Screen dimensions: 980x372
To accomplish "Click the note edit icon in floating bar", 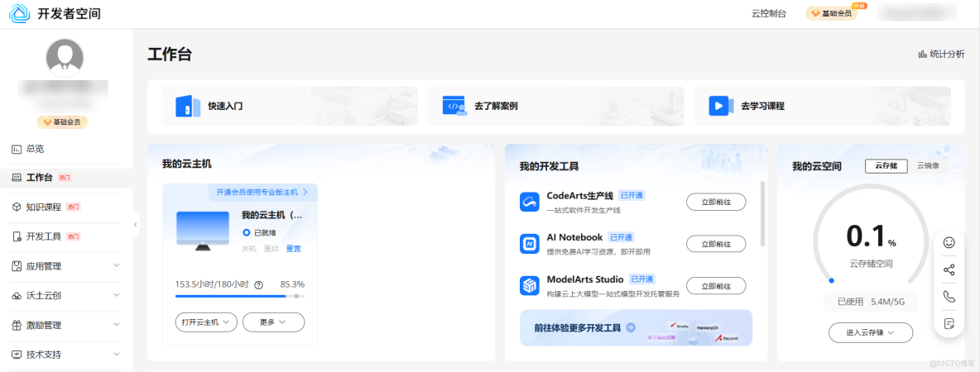I will click(x=949, y=323).
